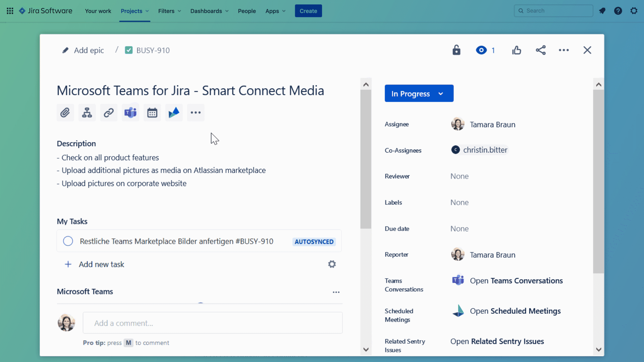
Task: Open the app switcher grid icon
Action: pyautogui.click(x=10, y=11)
